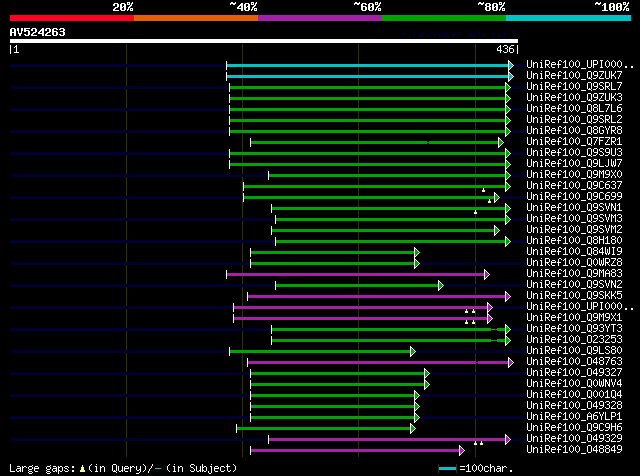This screenshot has width=640, height=476.
Task: Click the arrowhead ending the Q7FZR1 alignment
Action: [x=500, y=142]
